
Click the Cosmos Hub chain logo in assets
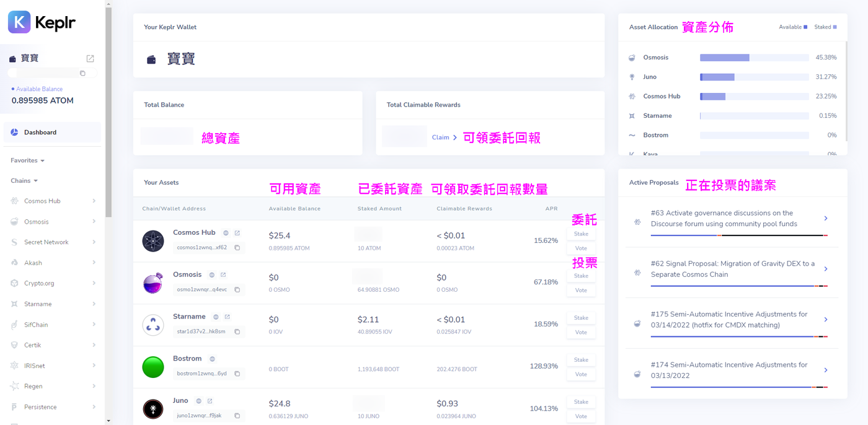pos(153,240)
